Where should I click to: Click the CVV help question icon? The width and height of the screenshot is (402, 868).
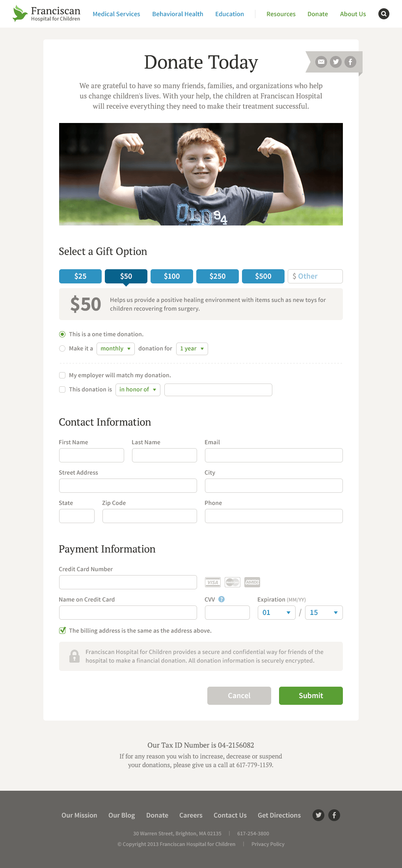[221, 599]
